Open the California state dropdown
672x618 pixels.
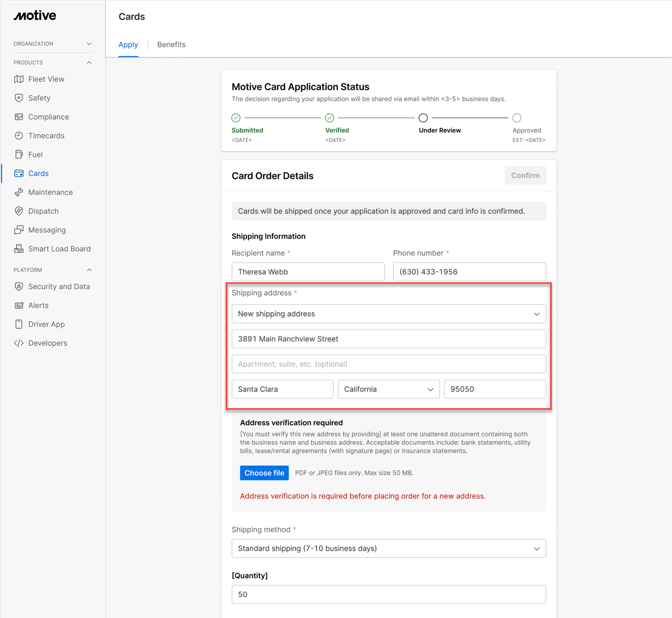point(388,389)
